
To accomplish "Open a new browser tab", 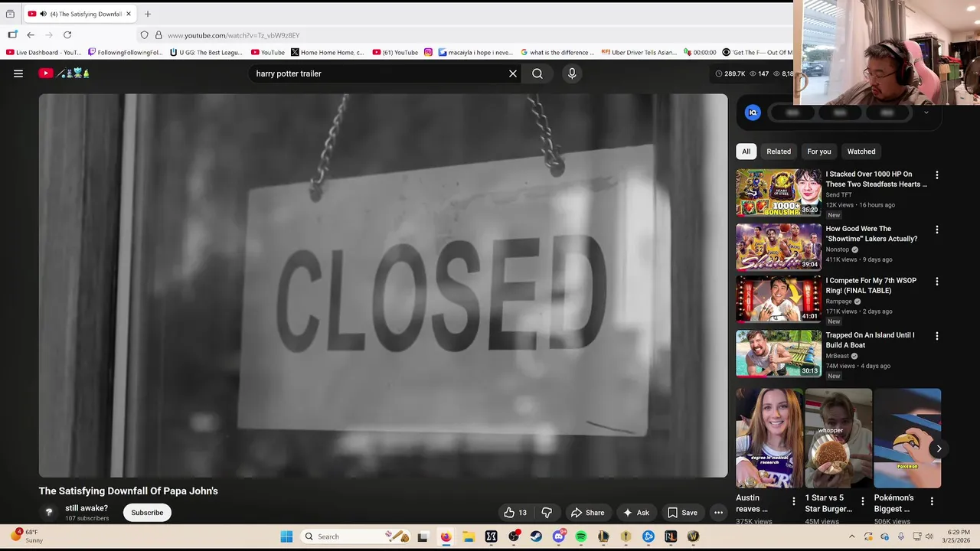I will point(148,14).
